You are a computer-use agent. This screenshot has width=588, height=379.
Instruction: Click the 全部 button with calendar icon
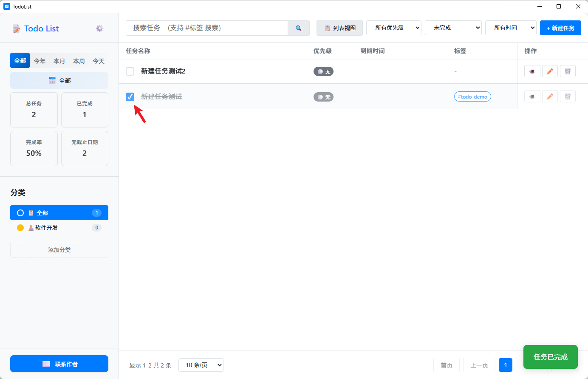(x=59, y=80)
